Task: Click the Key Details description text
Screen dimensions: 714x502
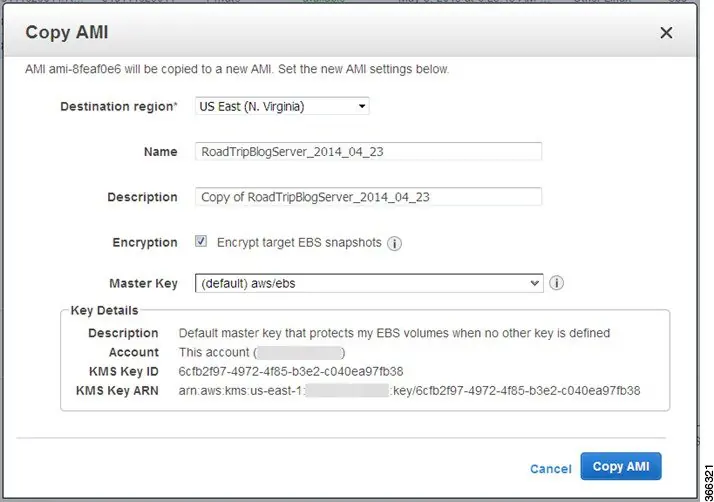Action: click(394, 333)
